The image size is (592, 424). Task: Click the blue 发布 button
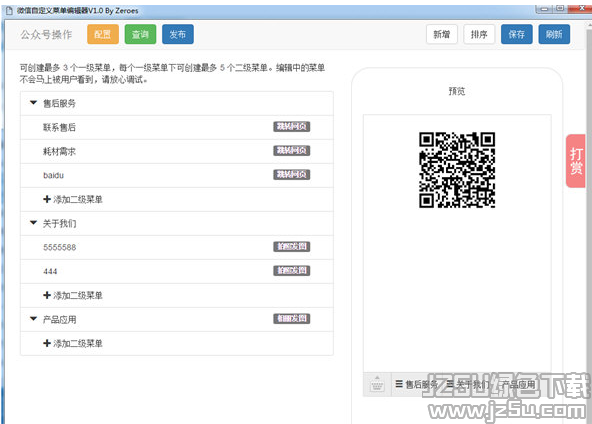[x=178, y=34]
